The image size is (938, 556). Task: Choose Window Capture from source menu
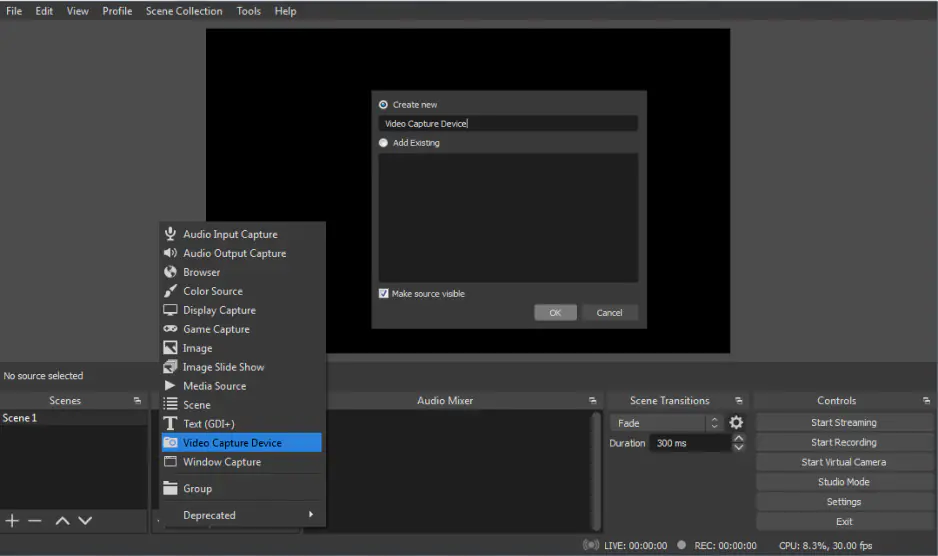pyautogui.click(x=222, y=462)
